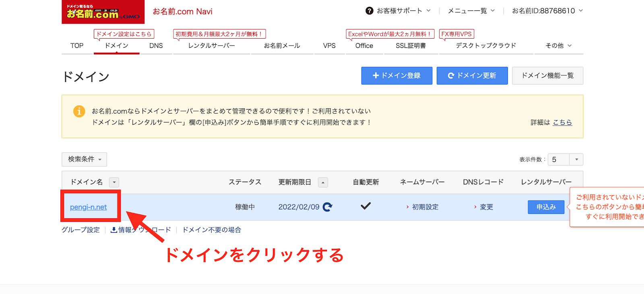Click the 自動更新 column header
Image resolution: width=644 pixels, height=294 pixels.
366,182
